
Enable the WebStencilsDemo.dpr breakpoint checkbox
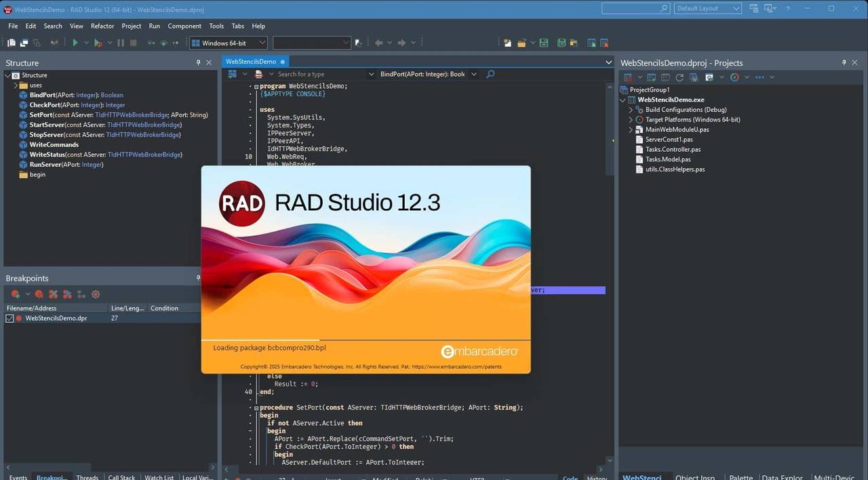pos(9,318)
